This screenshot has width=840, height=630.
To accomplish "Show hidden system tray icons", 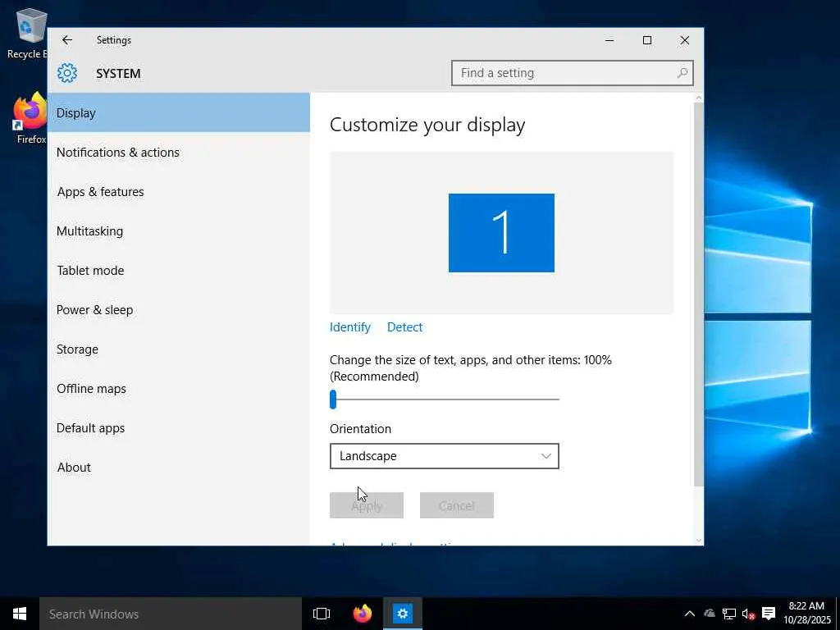I will pos(689,614).
